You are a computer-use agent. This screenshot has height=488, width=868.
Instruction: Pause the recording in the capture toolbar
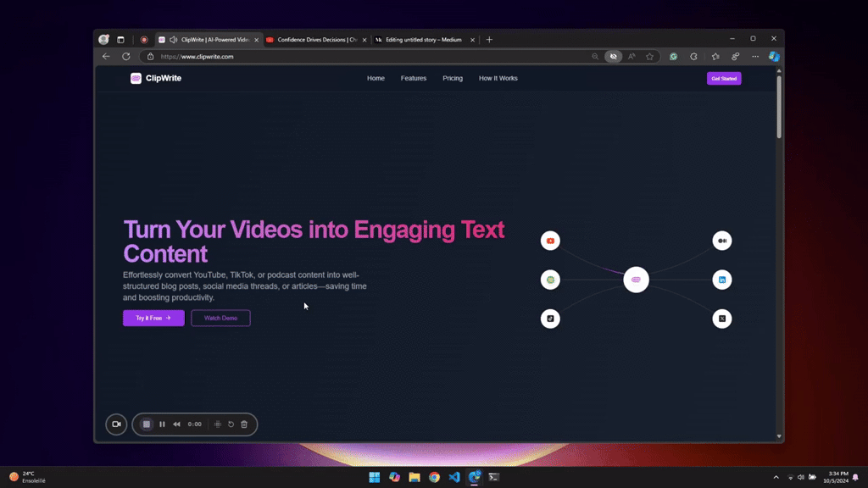click(162, 424)
